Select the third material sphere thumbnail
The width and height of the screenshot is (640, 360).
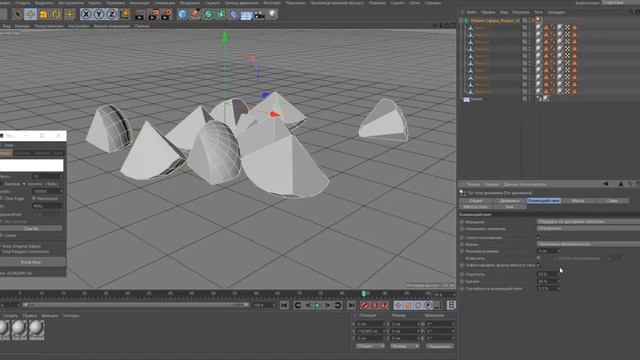tap(36, 329)
